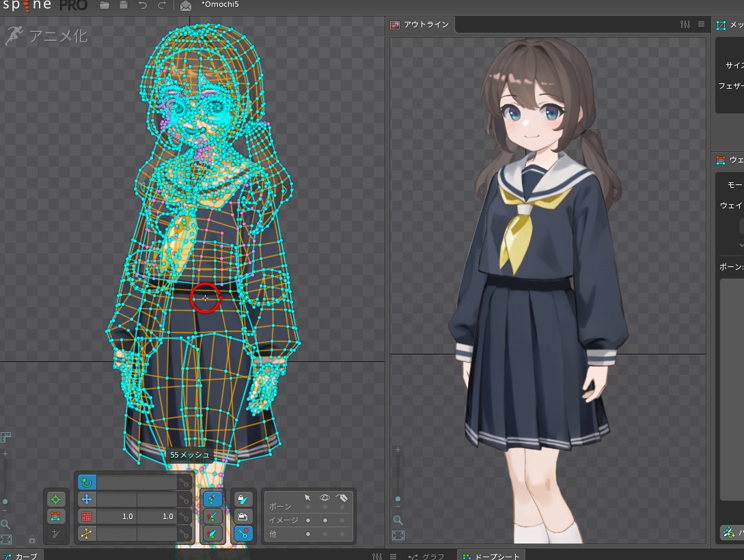Screen dimensions: 744x560
Task: Select the Rotate tool icon
Action: [87, 482]
